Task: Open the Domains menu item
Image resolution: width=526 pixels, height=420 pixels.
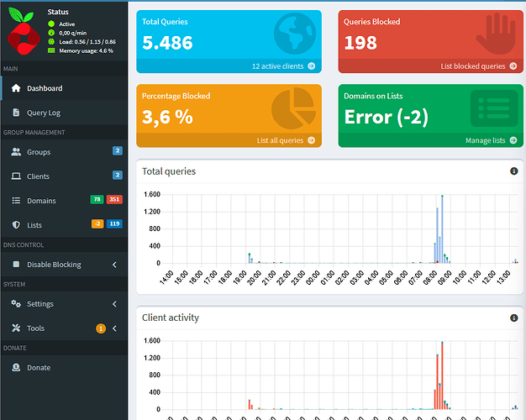Action: 41,201
